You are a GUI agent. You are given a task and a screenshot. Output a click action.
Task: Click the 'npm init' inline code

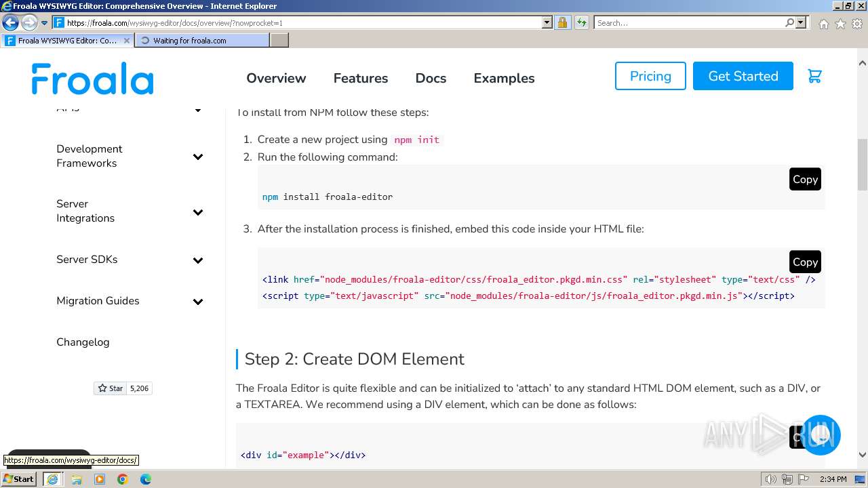coord(416,140)
